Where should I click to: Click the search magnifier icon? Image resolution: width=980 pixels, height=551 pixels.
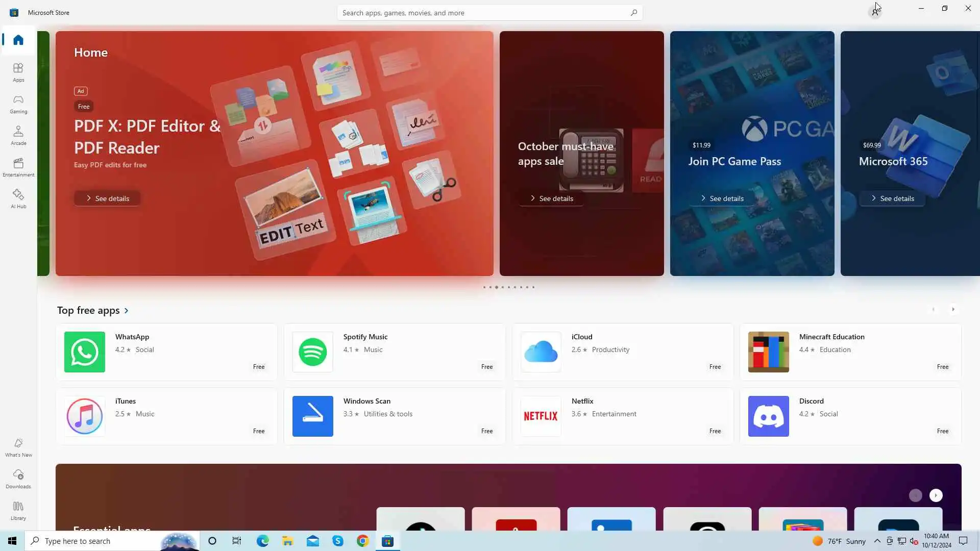pyautogui.click(x=633, y=13)
